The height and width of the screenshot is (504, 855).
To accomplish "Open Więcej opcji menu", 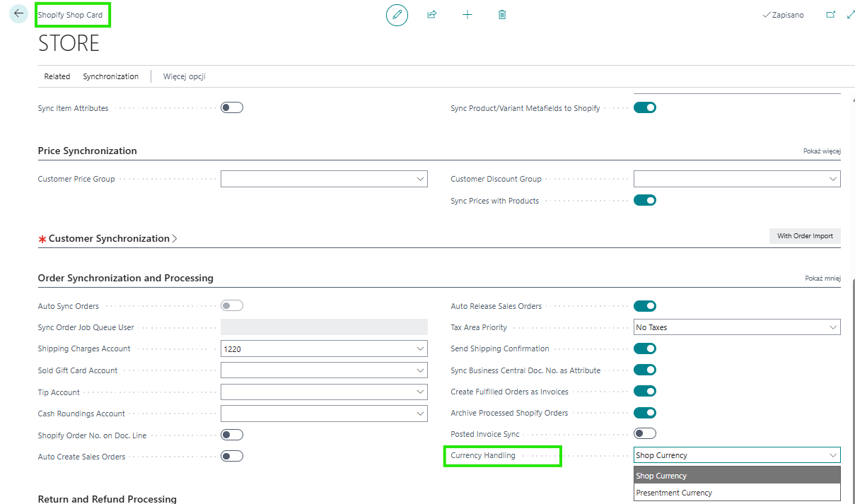I will click(x=184, y=76).
